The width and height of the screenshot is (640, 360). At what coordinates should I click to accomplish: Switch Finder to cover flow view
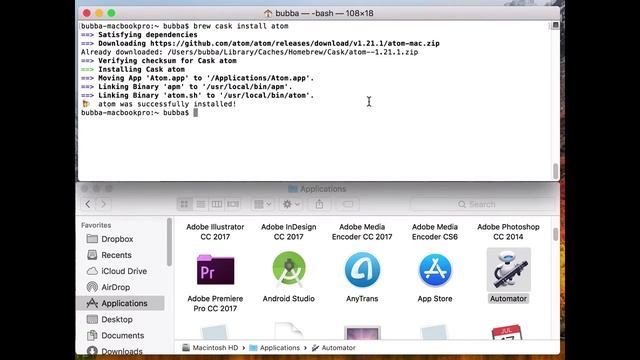coord(233,204)
